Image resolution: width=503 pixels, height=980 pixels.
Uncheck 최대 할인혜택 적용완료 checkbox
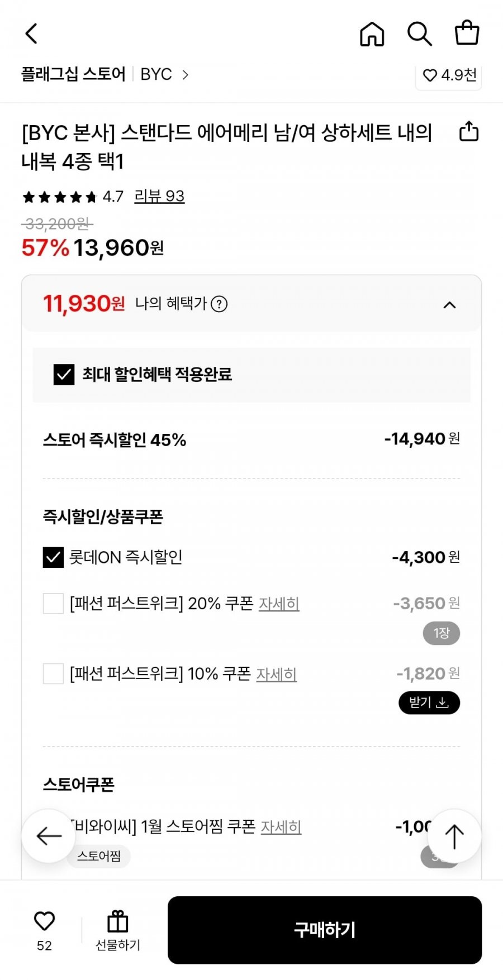(x=64, y=374)
